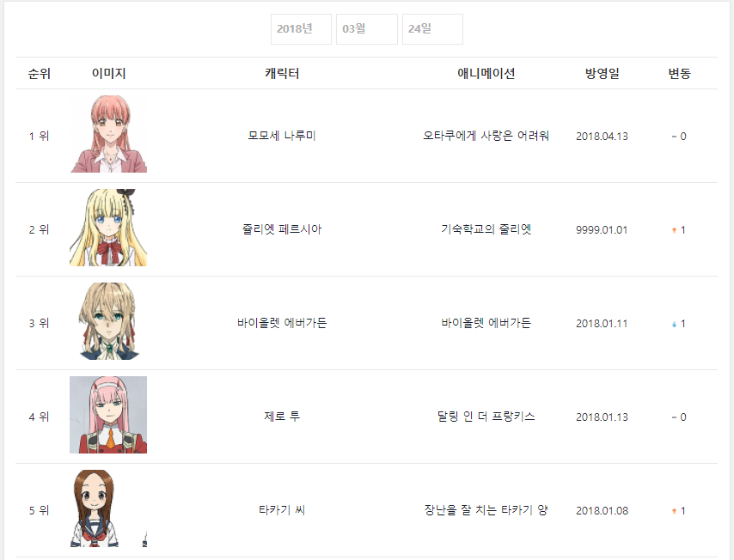Screen dimensions: 734x560
Task: Click the 타카기 씨 character thumbnail
Action: pyautogui.click(x=108, y=508)
